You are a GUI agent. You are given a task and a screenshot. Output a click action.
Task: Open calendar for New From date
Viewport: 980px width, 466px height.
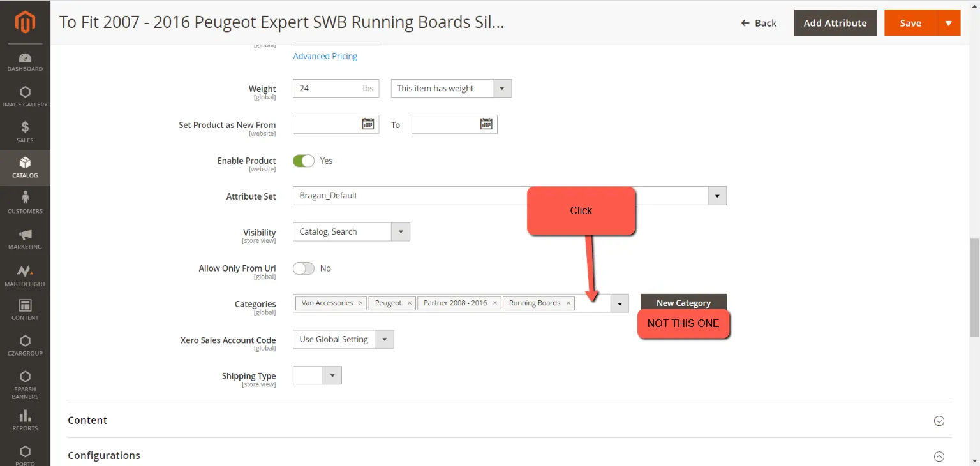click(x=367, y=124)
